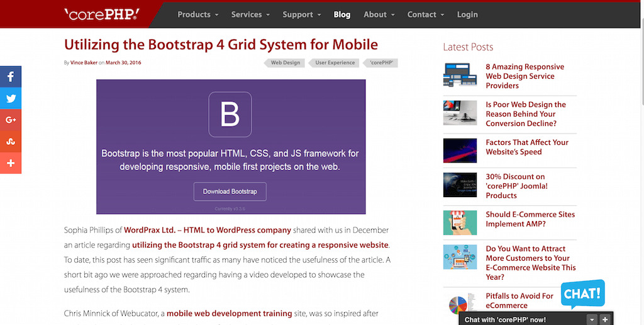Click the User Experience tag
Screen dimensions: 644x325
(335, 63)
